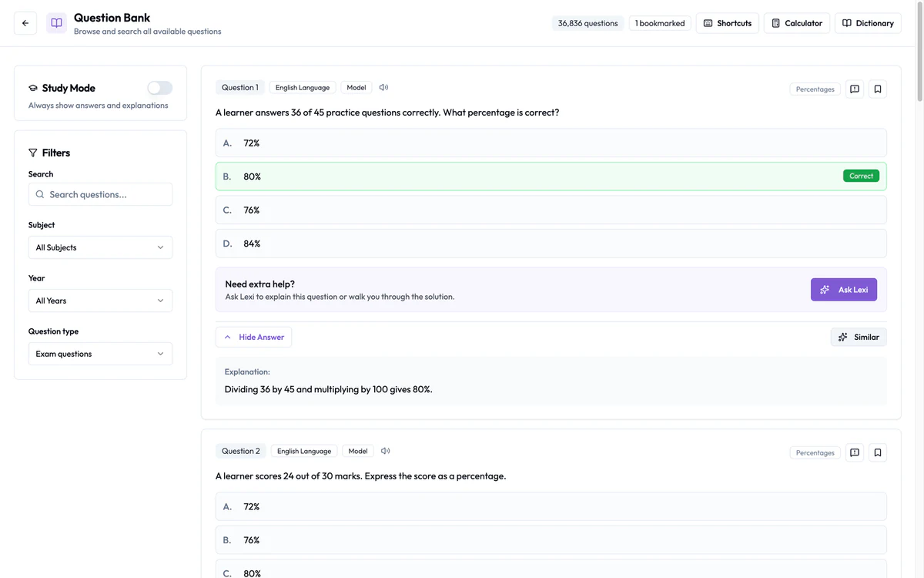
Task: Open the Calculator tool
Action: tap(797, 23)
